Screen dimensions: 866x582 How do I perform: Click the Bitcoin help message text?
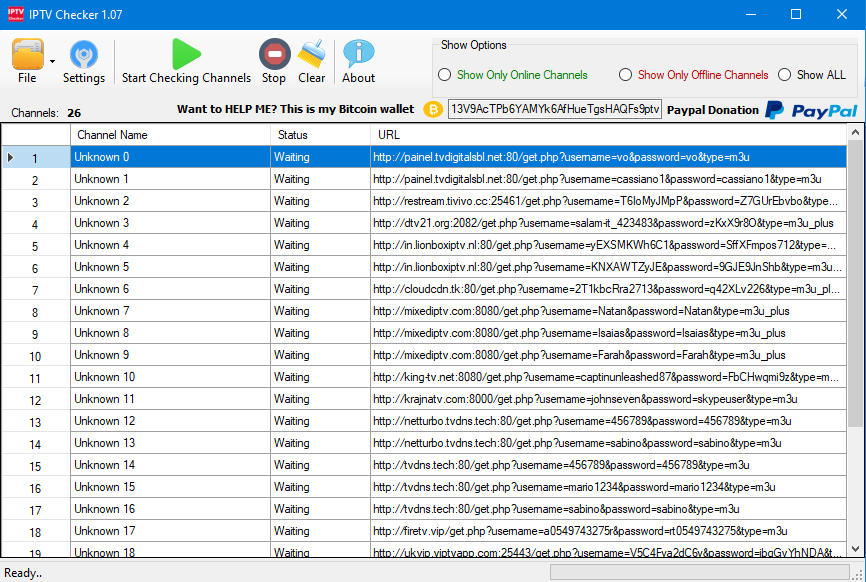(x=295, y=109)
